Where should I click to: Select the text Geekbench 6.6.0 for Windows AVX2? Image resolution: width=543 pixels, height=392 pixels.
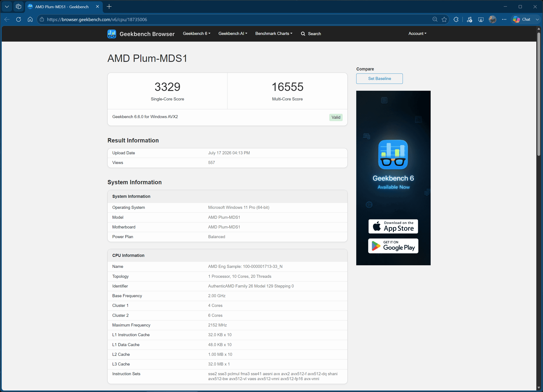[145, 117]
